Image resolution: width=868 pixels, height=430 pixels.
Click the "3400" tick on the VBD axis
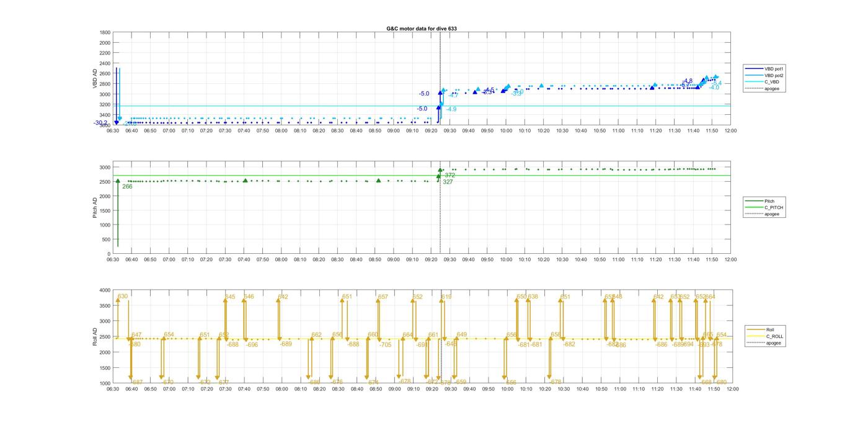pos(105,115)
